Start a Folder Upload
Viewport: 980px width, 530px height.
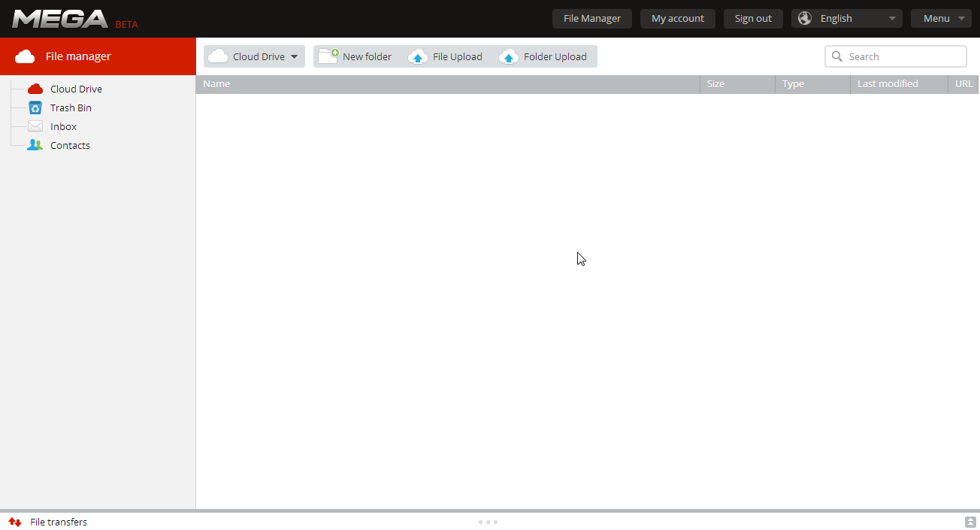pyautogui.click(x=543, y=56)
